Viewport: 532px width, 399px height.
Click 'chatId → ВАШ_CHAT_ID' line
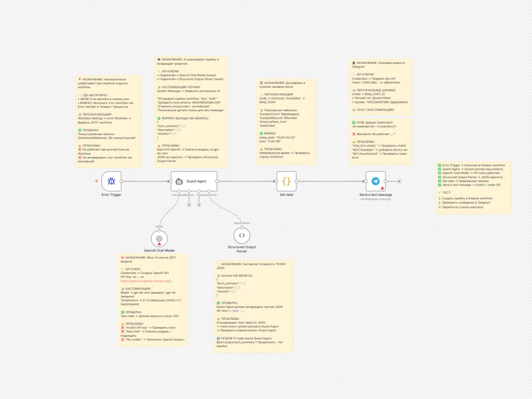point(368,94)
